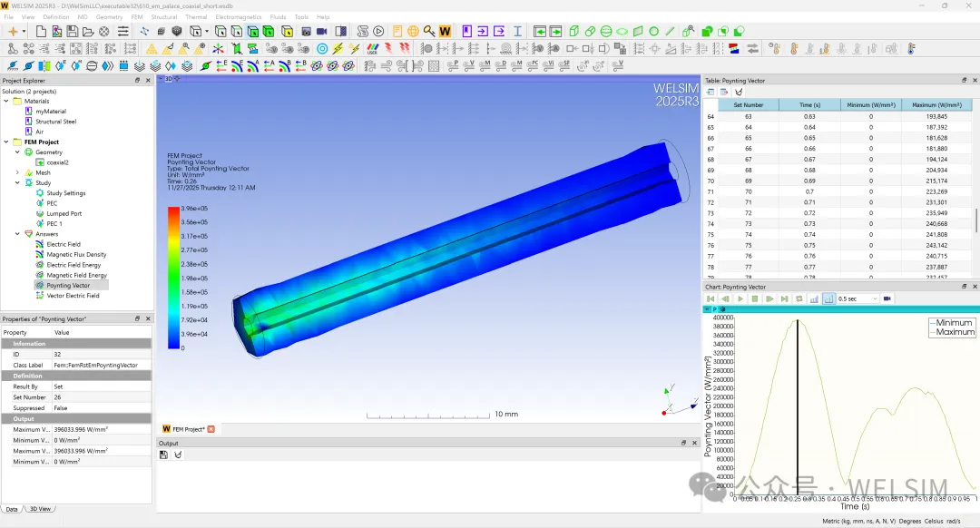Click the clear output icon in the Output panel
Viewport: 980px width, 528px height.
[178, 455]
